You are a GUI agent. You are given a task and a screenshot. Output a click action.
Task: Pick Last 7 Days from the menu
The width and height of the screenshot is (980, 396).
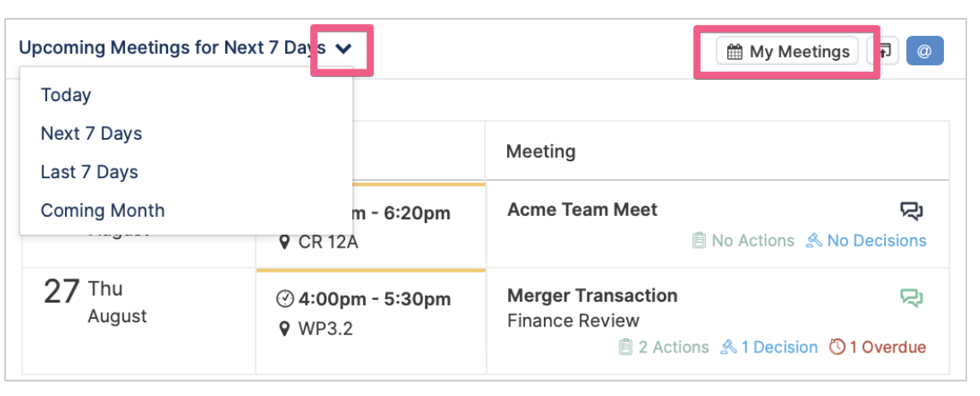tap(89, 172)
